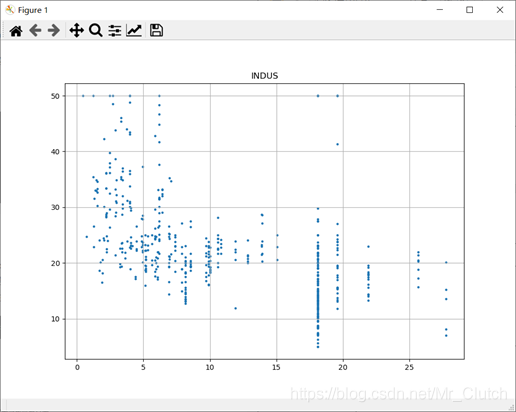Click the window resize grip corner
The width and height of the screenshot is (516, 412).
[511, 407]
